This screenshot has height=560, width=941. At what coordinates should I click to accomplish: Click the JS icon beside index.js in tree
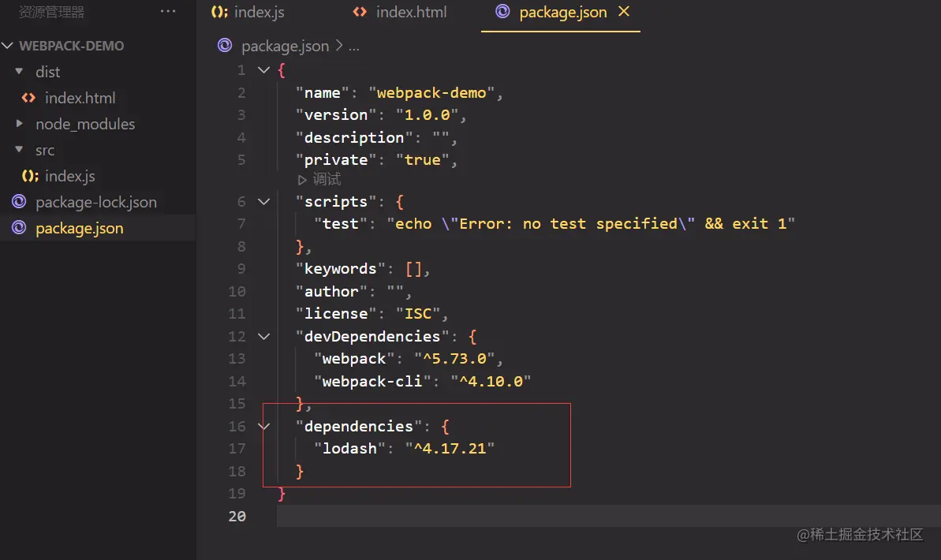click(29, 176)
